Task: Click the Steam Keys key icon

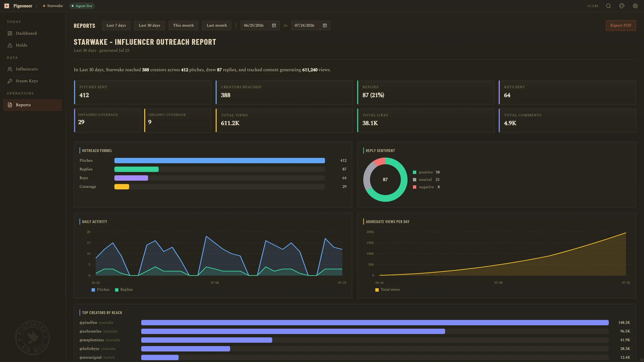Action: click(x=10, y=81)
